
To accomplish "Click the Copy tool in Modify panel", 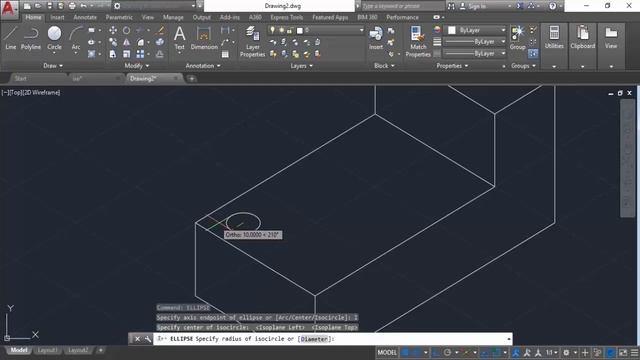I will click(113, 42).
